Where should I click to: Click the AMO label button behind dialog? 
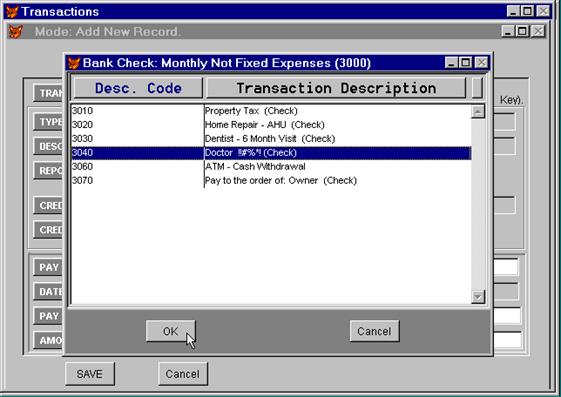pos(49,340)
